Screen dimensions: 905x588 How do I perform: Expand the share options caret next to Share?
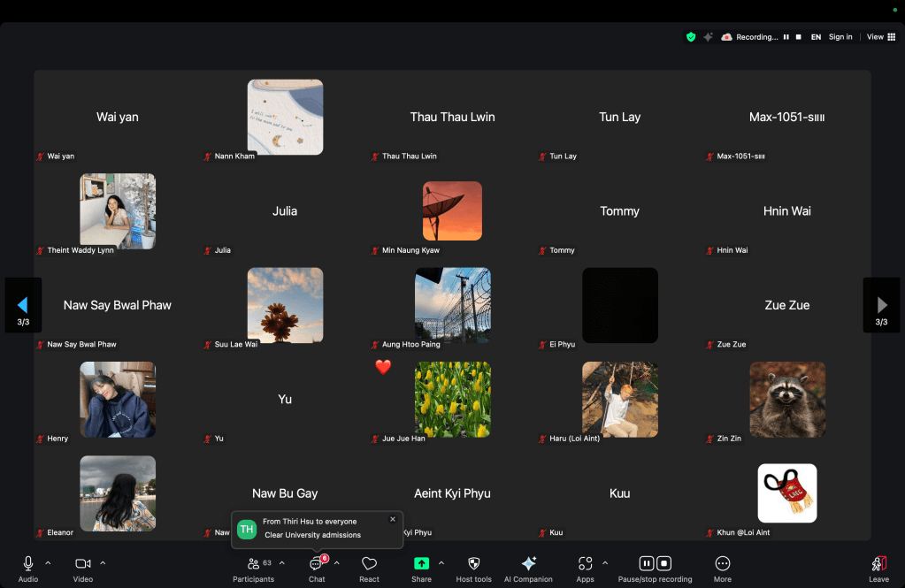(x=441, y=562)
